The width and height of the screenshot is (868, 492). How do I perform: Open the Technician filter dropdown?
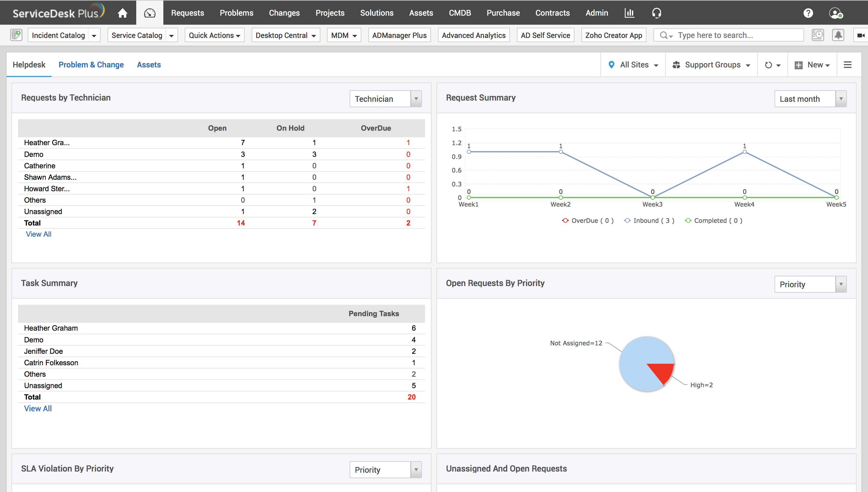coord(385,99)
